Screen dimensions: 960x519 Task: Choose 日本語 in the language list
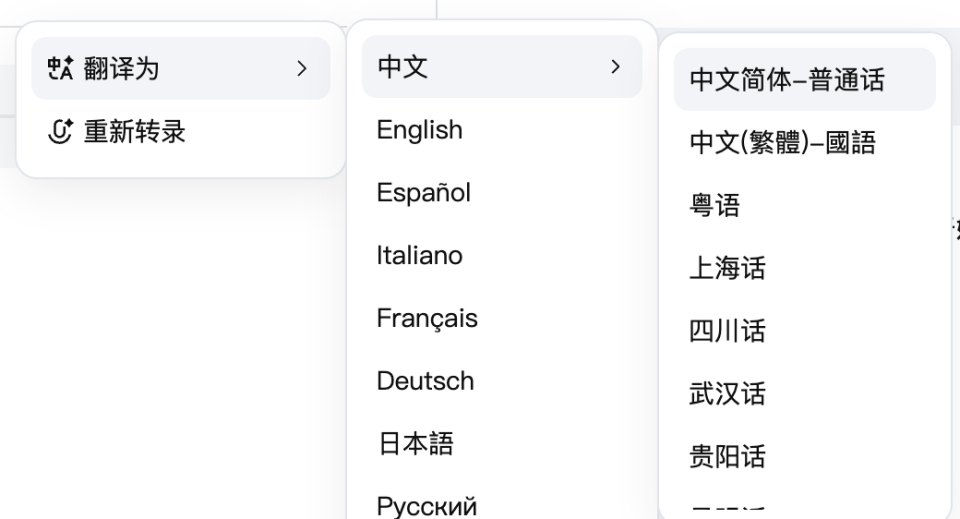pyautogui.click(x=502, y=444)
